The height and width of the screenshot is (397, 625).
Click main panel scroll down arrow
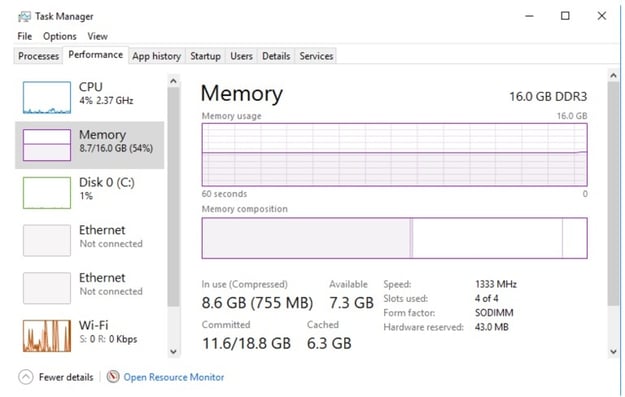point(613,352)
